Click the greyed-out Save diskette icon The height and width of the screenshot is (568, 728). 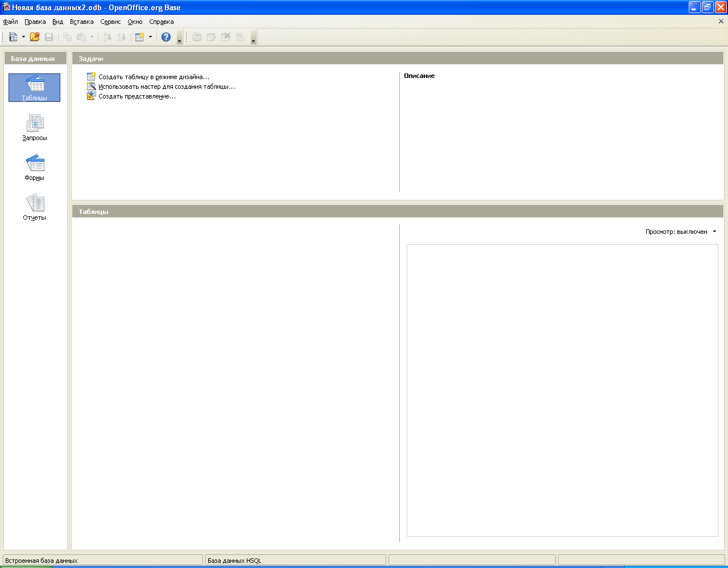[49, 37]
